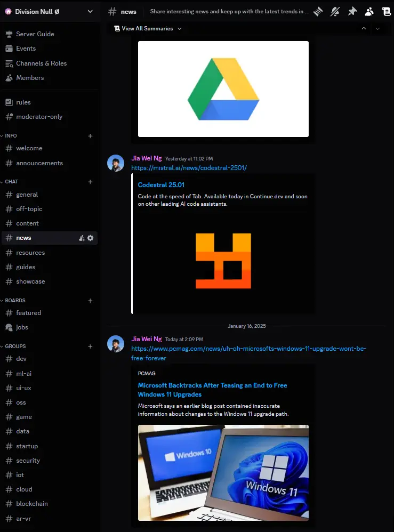Open the content channel
This screenshot has height=532, width=394.
(x=50, y=223)
